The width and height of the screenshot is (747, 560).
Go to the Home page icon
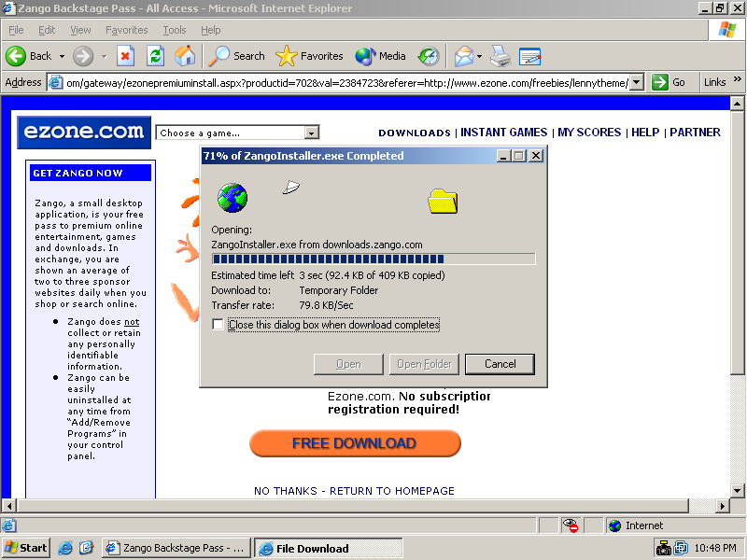184,56
